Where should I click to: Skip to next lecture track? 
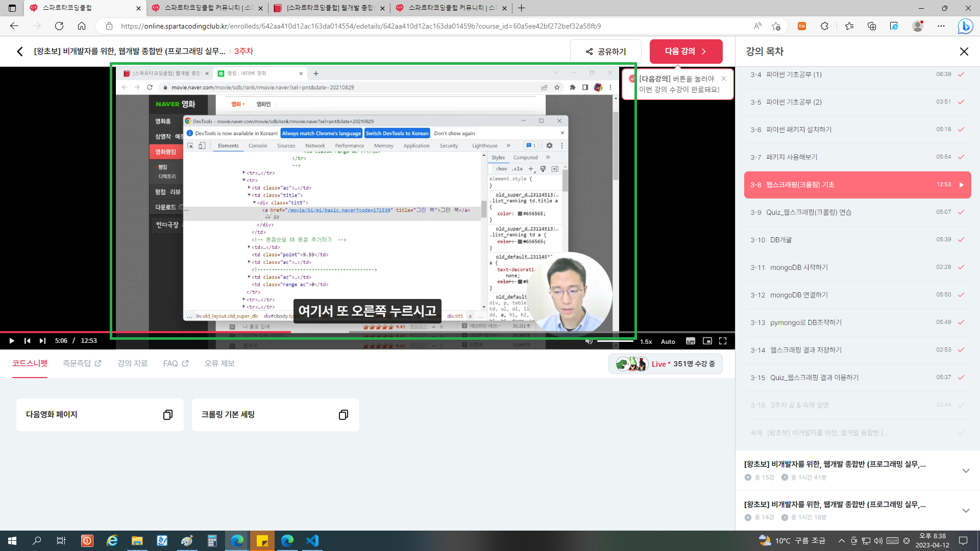click(43, 341)
